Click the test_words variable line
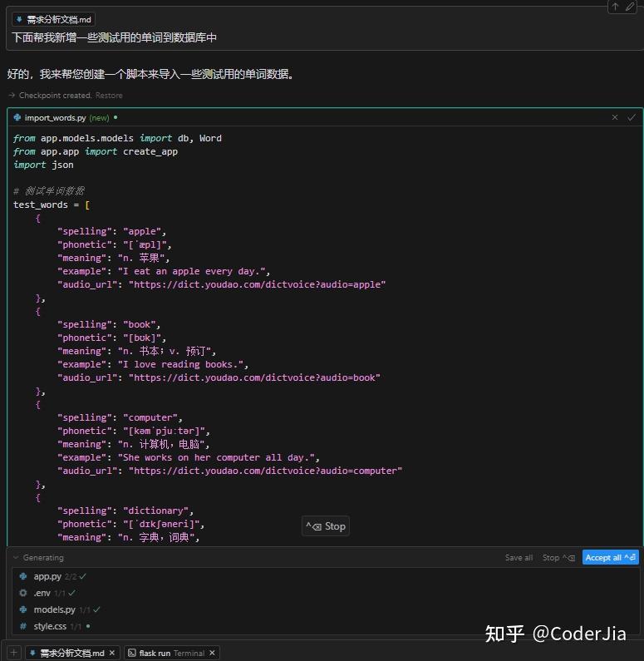 pos(52,205)
